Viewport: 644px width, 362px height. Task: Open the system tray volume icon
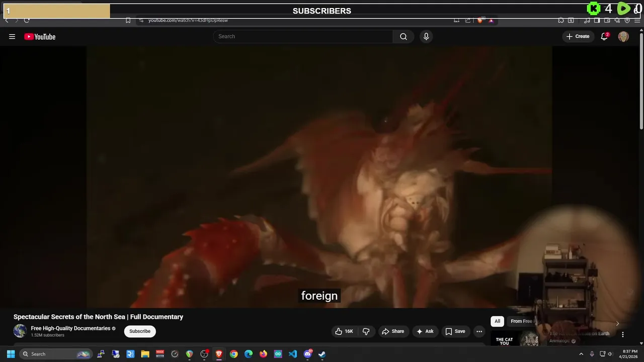[x=610, y=354]
